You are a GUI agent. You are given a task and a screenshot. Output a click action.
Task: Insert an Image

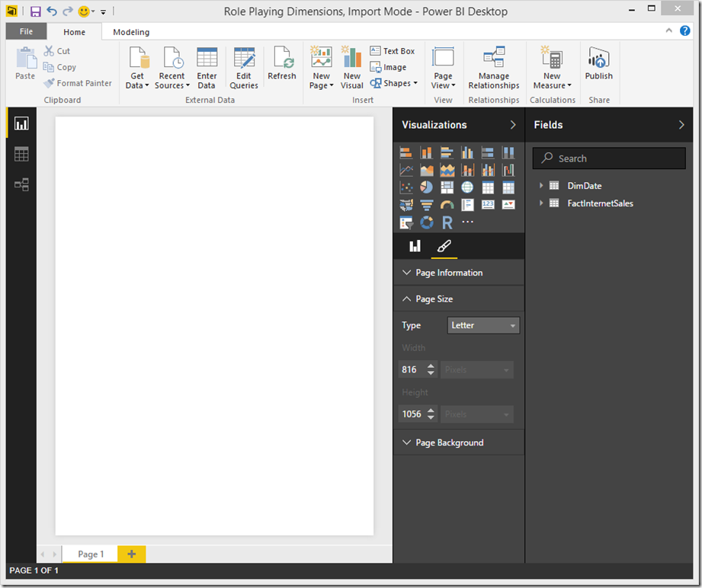pos(388,67)
